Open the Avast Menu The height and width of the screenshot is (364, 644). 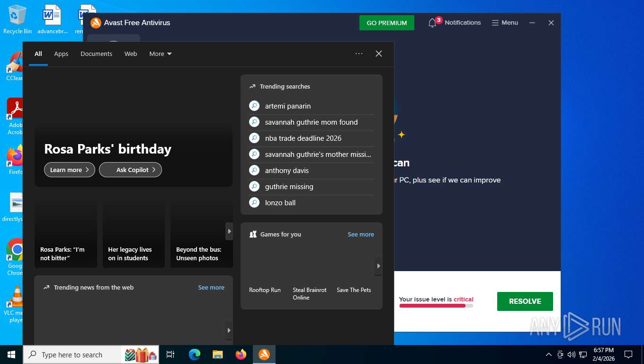pos(505,23)
